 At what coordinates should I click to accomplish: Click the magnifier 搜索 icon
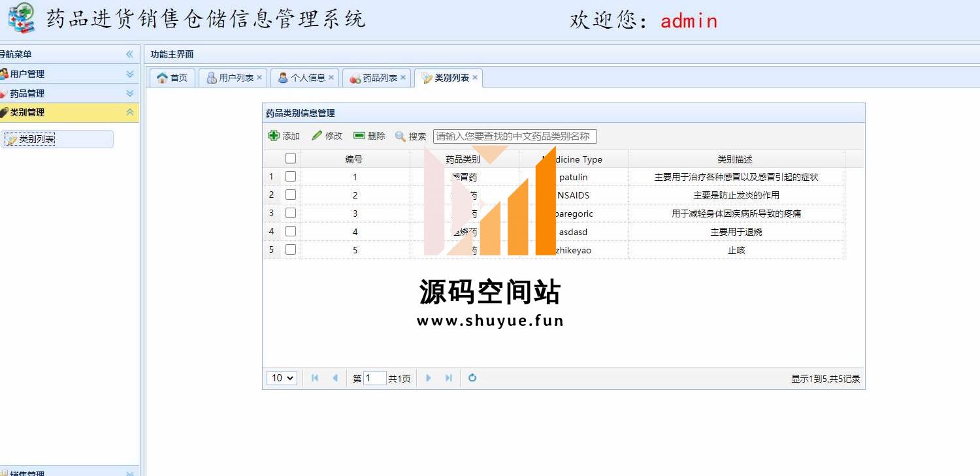click(400, 136)
